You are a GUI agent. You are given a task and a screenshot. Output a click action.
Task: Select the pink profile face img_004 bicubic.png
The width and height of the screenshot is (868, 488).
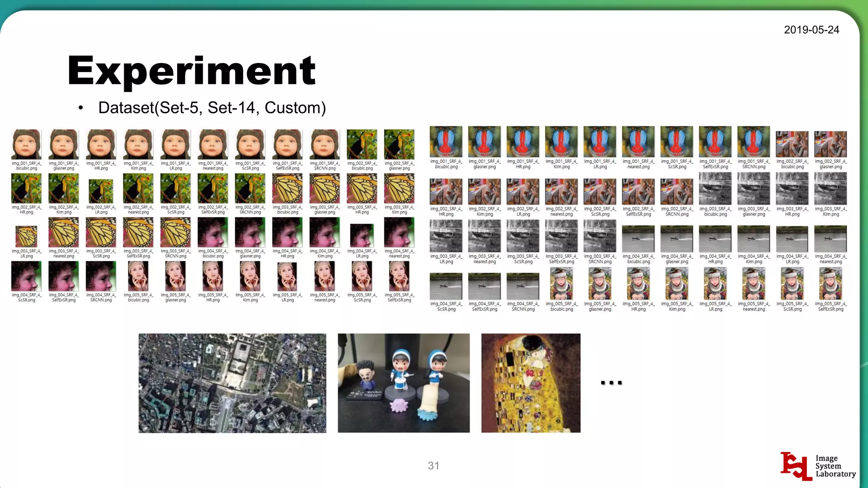[x=213, y=233]
